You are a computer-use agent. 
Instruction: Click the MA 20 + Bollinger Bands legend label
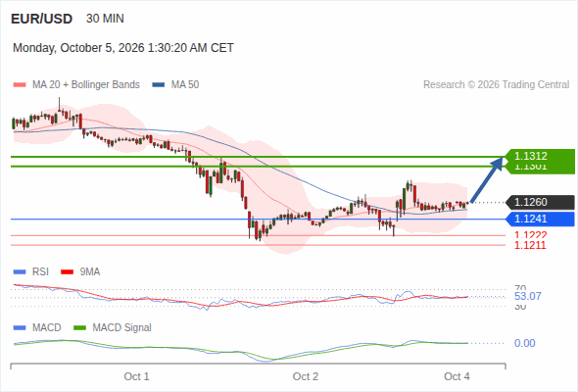click(86, 85)
